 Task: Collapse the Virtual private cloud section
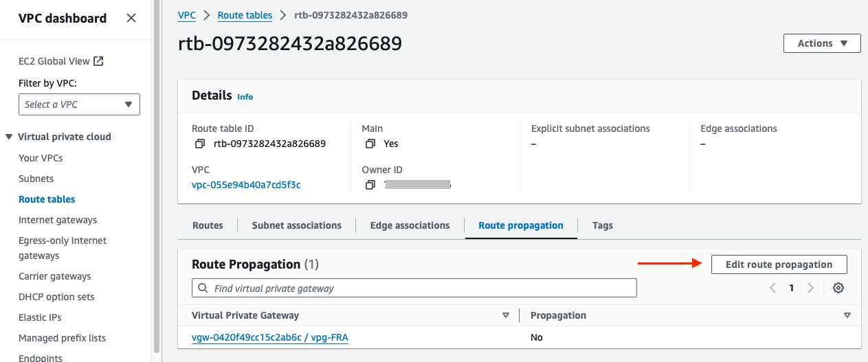[8, 137]
